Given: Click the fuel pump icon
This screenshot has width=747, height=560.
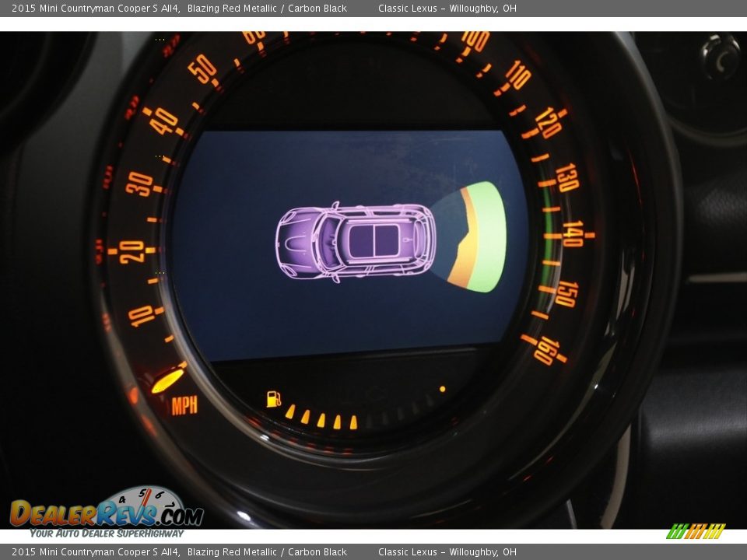Looking at the screenshot, I should [x=273, y=399].
